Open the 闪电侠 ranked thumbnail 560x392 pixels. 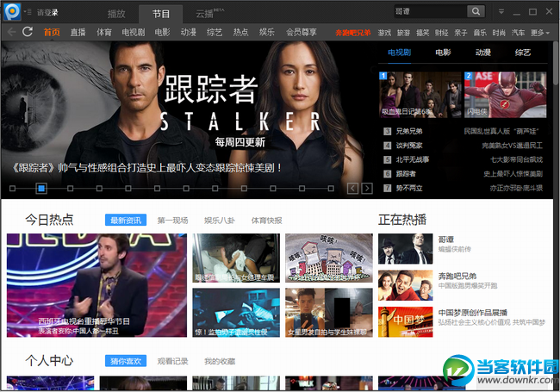pyautogui.click(x=506, y=95)
